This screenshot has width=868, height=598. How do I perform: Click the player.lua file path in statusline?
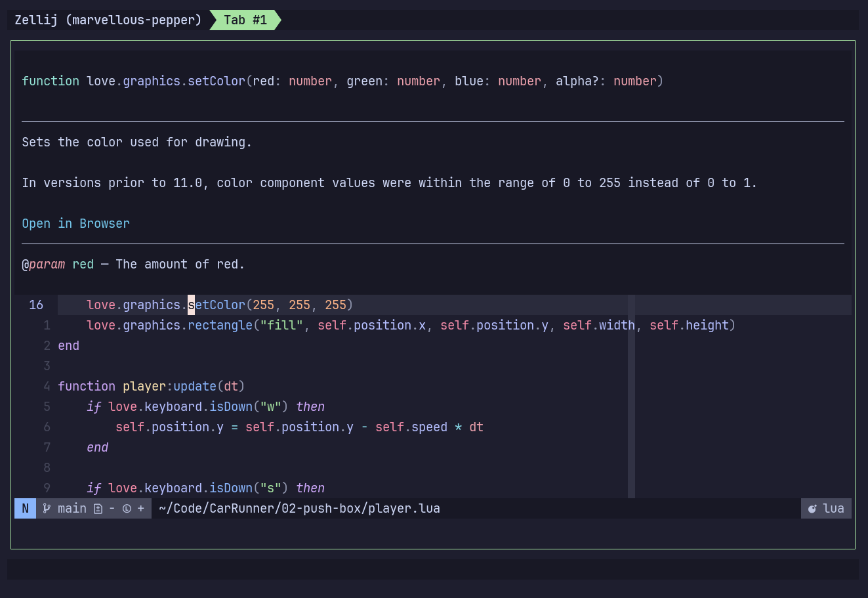(299, 509)
